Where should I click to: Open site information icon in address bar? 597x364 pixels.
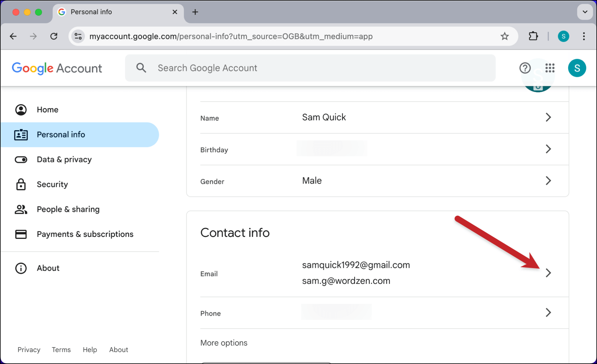click(78, 36)
